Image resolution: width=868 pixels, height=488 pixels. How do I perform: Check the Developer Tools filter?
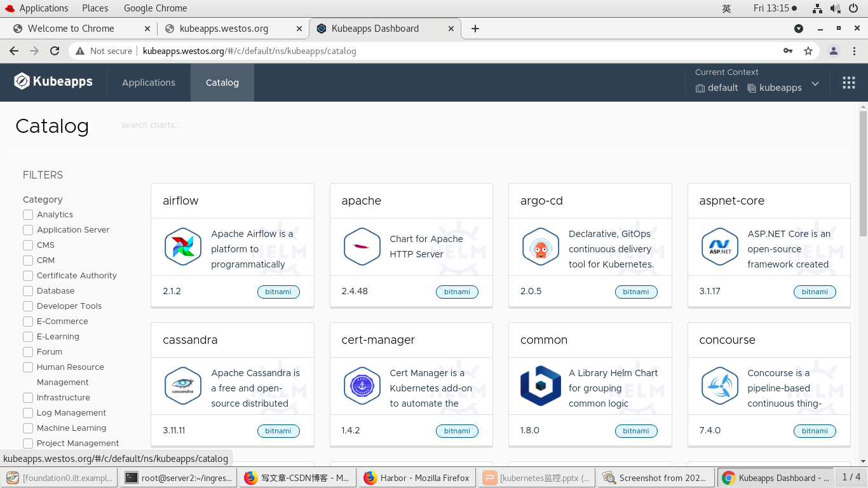tap(28, 306)
